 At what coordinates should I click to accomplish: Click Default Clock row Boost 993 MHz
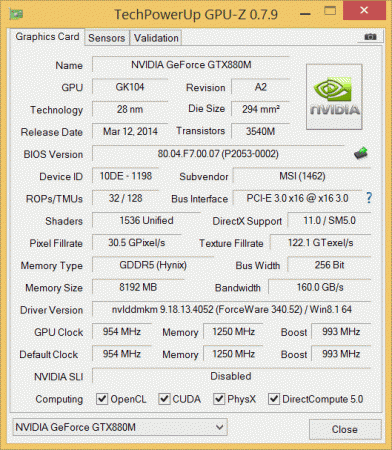click(x=341, y=354)
